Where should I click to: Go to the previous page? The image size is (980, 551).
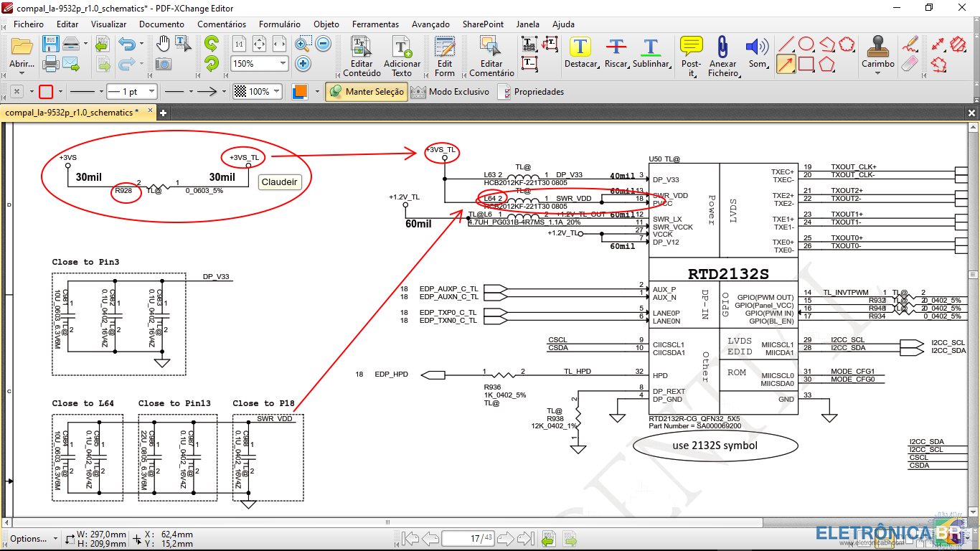tap(430, 539)
